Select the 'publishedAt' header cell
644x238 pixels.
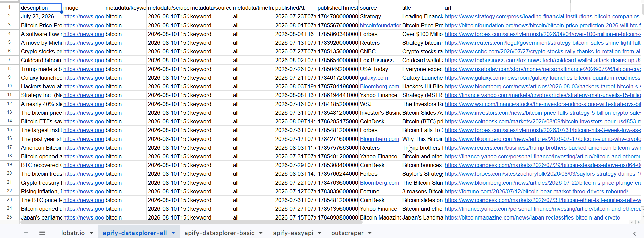pos(295,8)
